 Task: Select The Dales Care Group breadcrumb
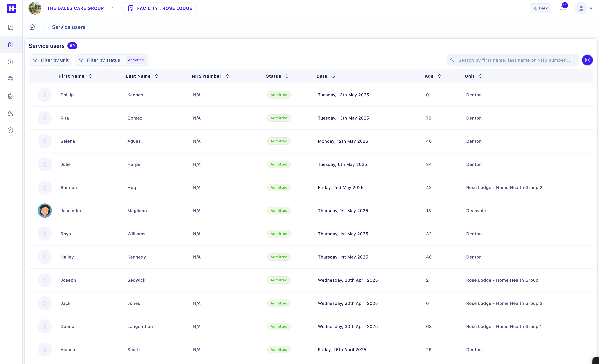(75, 8)
